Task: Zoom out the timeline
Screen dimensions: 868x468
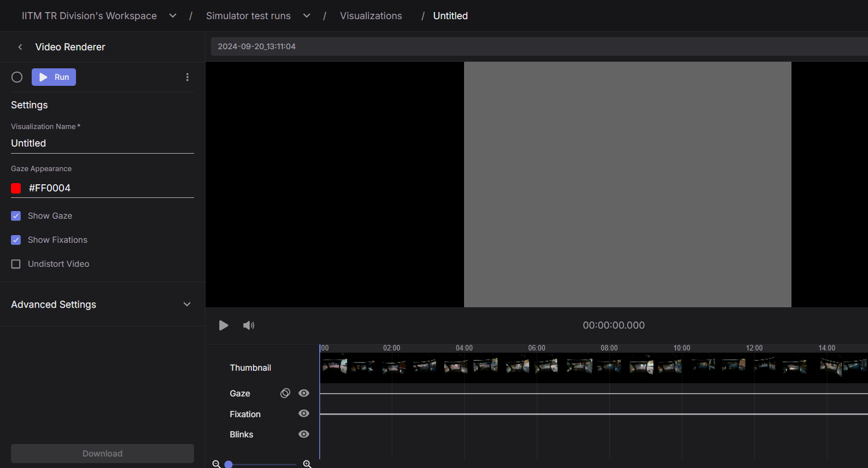Action: [x=216, y=464]
